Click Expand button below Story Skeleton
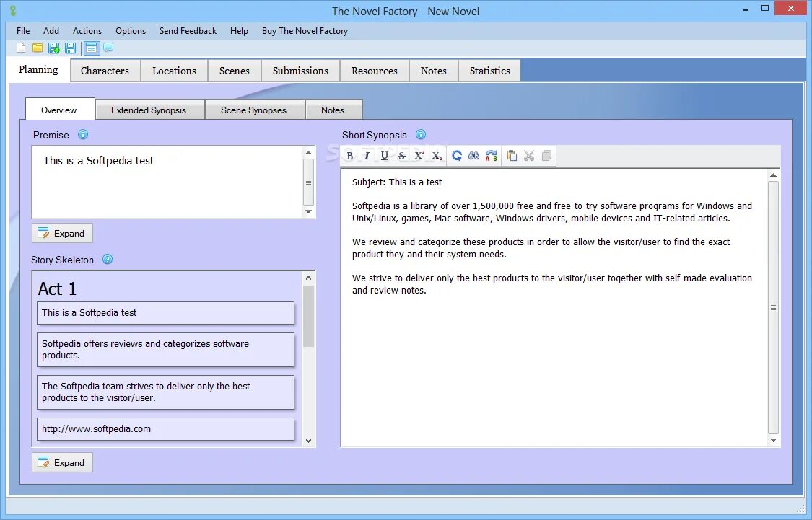Viewport: 812px width, 520px height. tap(62, 462)
